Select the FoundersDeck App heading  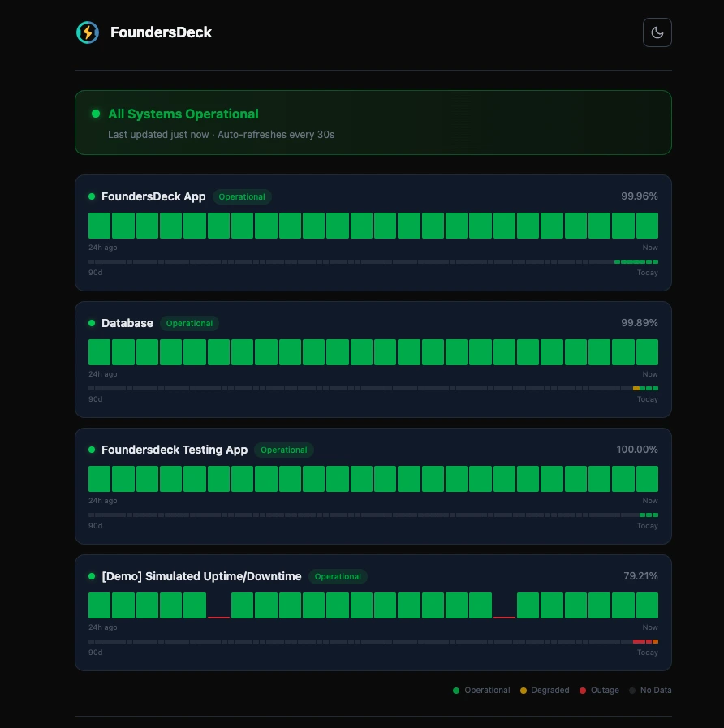coord(153,196)
